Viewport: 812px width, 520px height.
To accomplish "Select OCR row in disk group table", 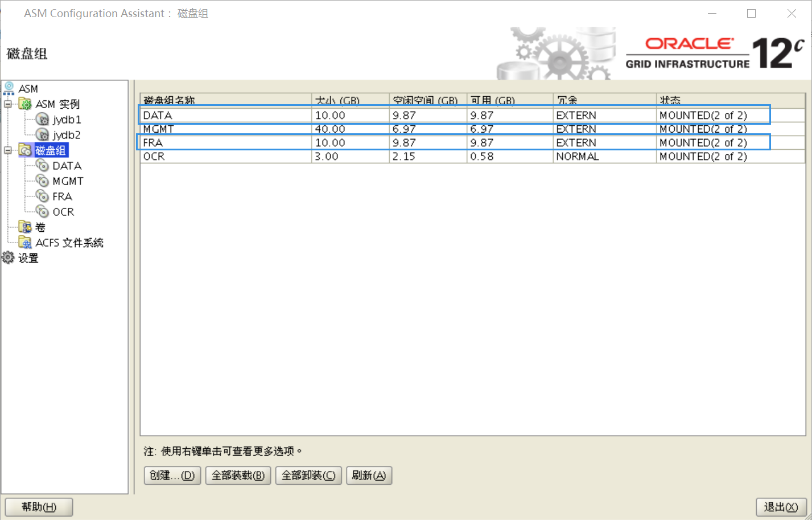I will click(x=473, y=157).
